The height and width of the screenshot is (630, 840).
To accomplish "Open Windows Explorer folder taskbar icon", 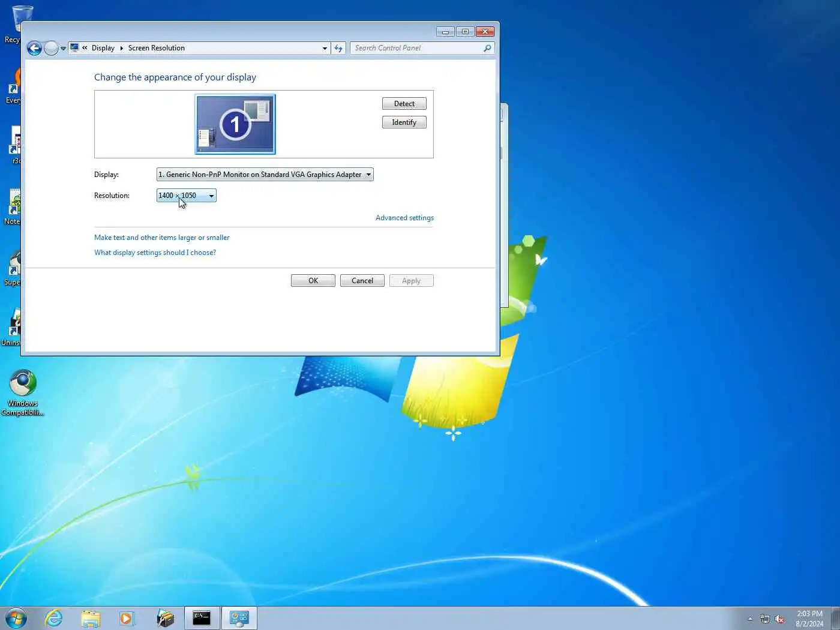I will coord(91,618).
